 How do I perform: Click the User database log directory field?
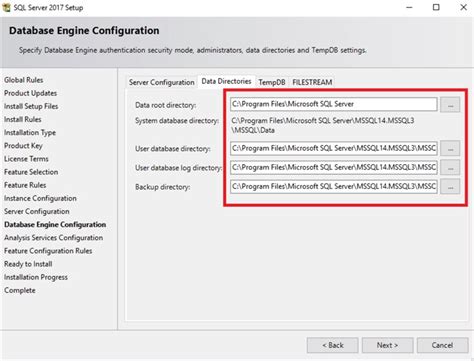333,167
